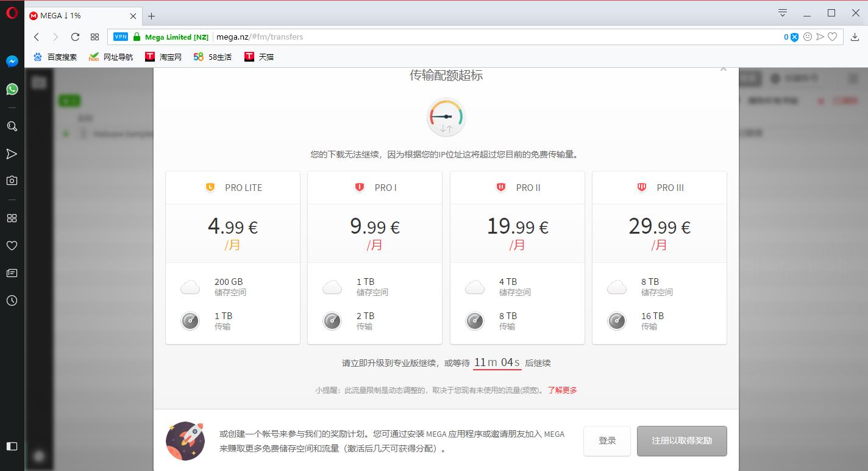Image resolution: width=868 pixels, height=471 pixels.
Task: Click the 9.99 € PRO I price
Action: pyautogui.click(x=375, y=227)
